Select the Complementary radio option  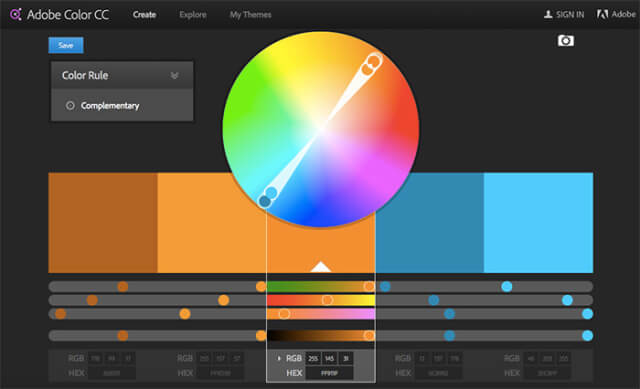tap(70, 106)
